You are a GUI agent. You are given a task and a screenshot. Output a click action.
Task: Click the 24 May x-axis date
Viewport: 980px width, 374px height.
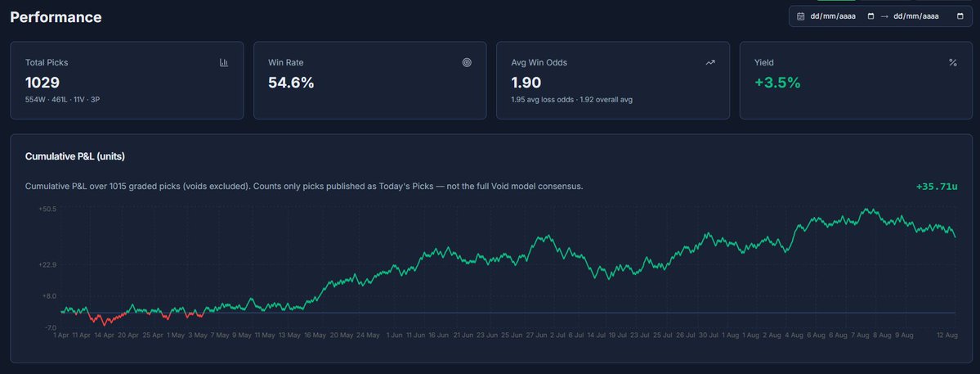[x=368, y=336]
